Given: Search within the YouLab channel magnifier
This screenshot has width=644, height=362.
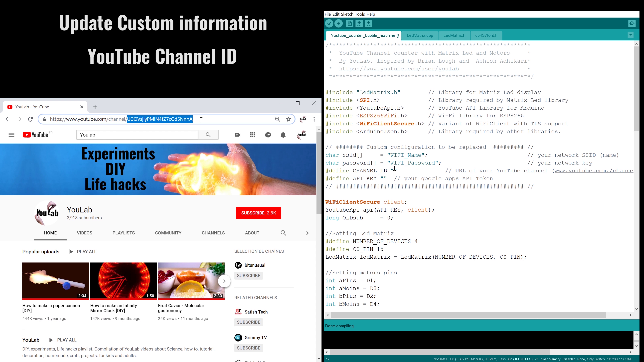Looking at the screenshot, I should pos(283,233).
